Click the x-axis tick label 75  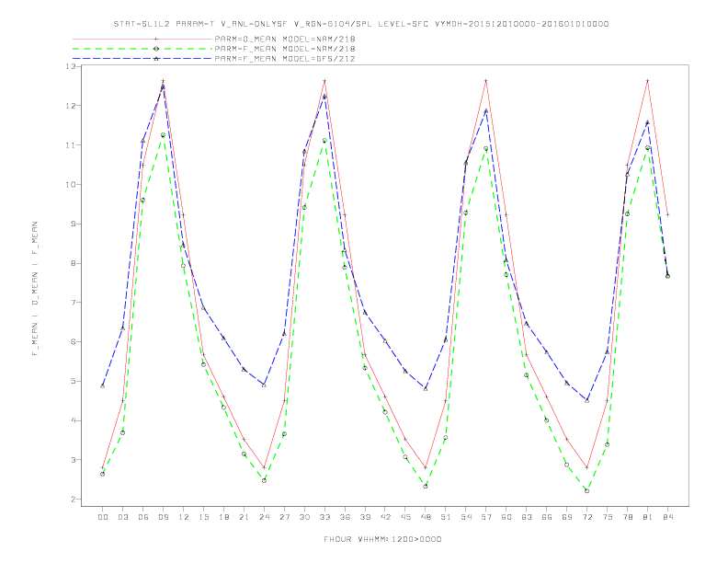click(x=608, y=517)
